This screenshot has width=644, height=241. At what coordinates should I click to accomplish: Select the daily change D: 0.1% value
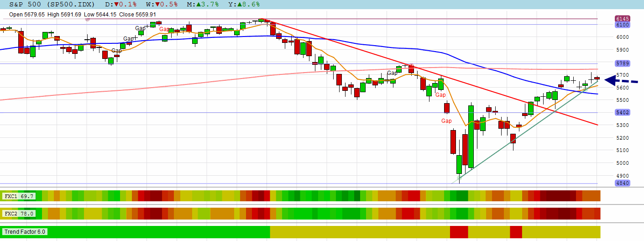(122, 4)
